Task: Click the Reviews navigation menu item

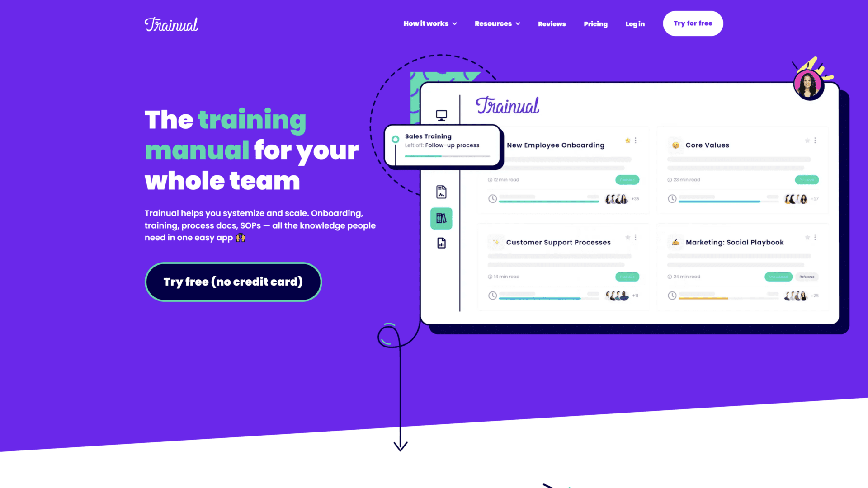Action: (552, 24)
